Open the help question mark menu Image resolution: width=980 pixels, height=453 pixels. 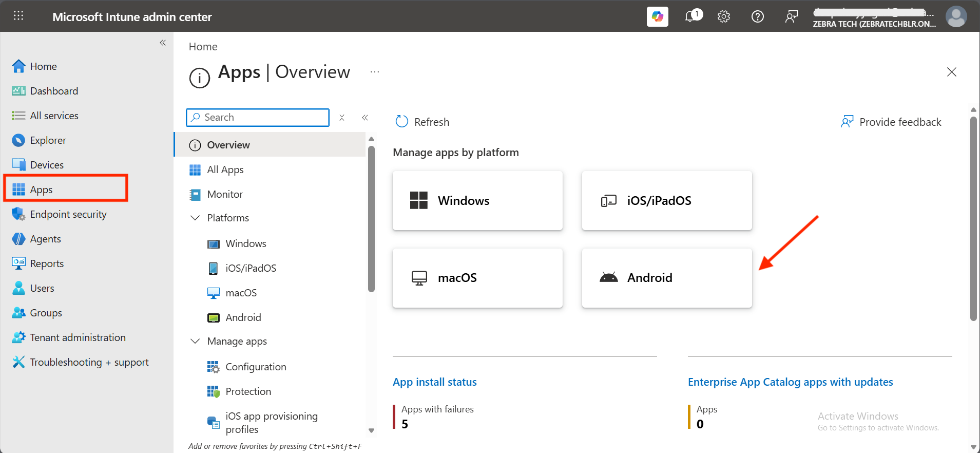[x=758, y=16]
